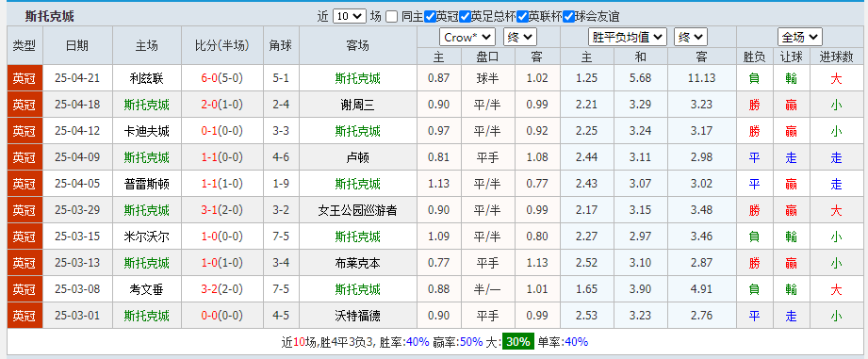Click home team 卡迪夫城

147,131
